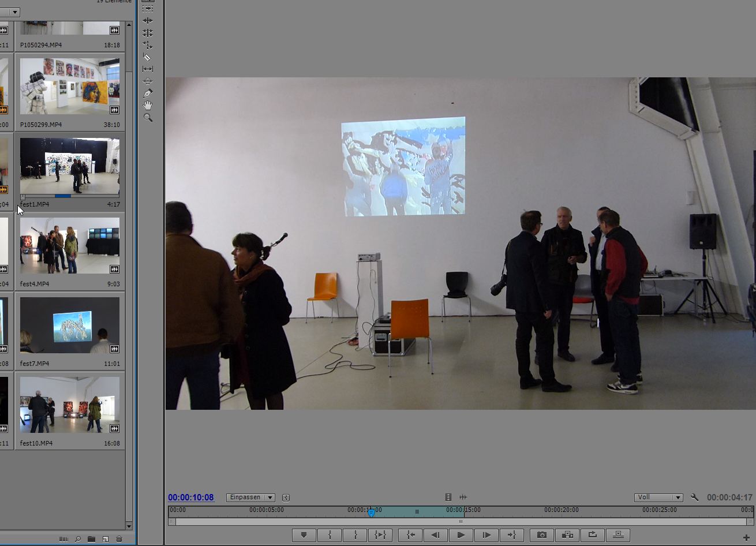Select the Rolling Edit tool

[x=148, y=33]
